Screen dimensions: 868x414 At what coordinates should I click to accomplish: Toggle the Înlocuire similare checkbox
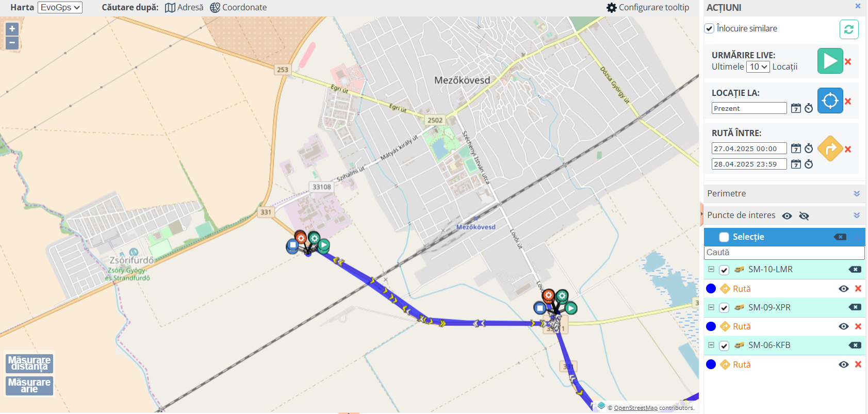click(709, 28)
